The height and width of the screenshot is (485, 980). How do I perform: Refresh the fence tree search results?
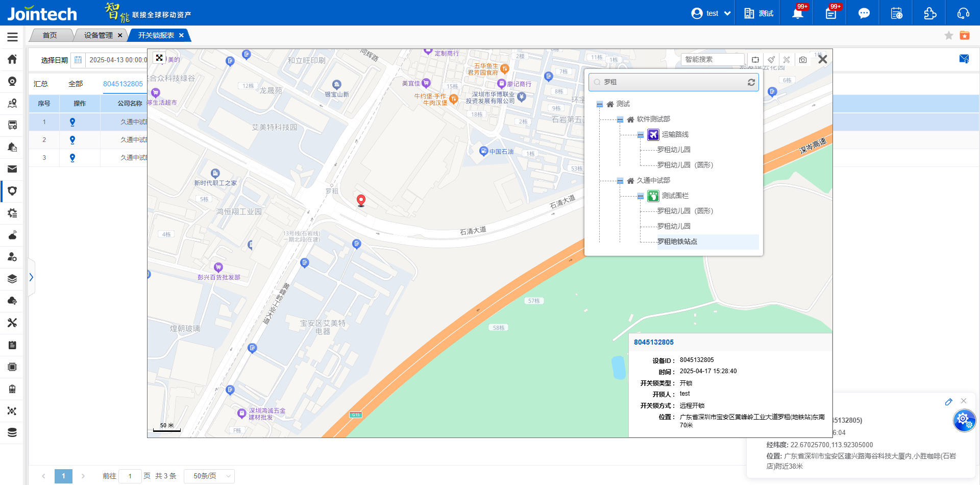click(x=751, y=82)
